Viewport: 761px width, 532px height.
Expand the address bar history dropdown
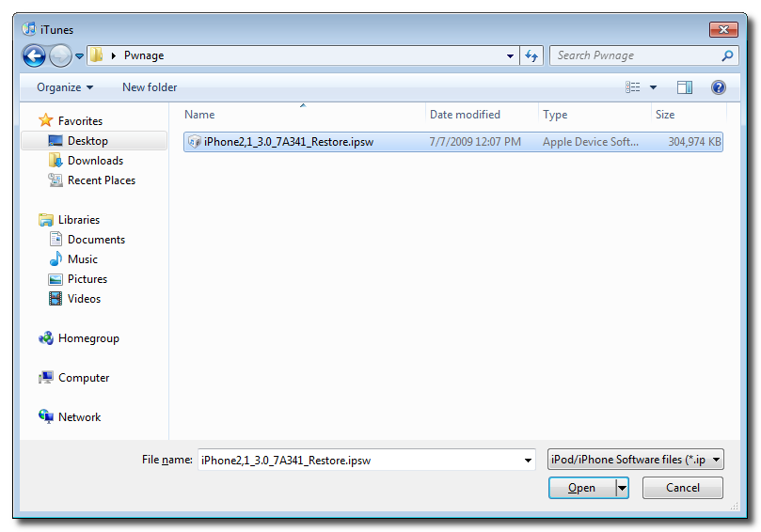(510, 55)
